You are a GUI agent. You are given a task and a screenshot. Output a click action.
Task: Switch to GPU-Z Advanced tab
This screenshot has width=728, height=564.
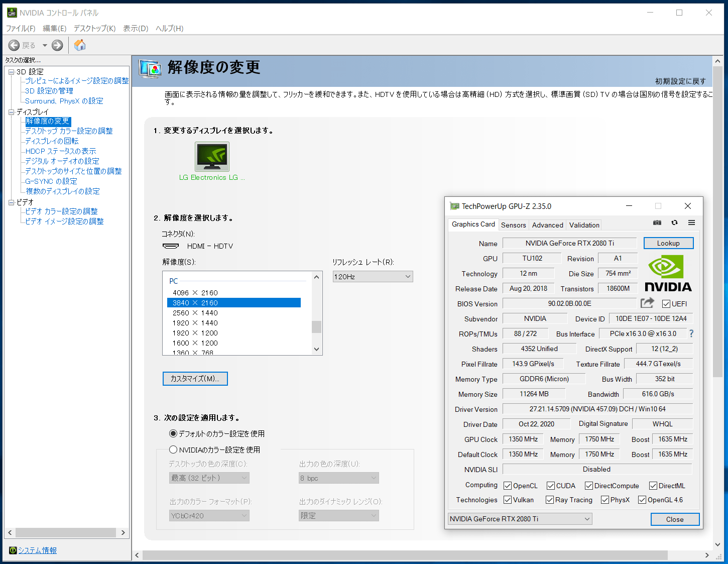(548, 225)
